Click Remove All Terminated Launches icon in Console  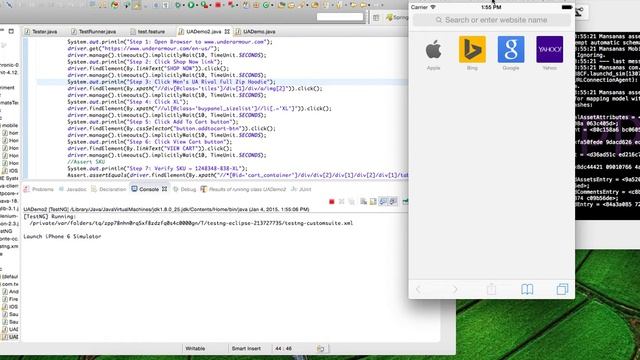coord(351,202)
